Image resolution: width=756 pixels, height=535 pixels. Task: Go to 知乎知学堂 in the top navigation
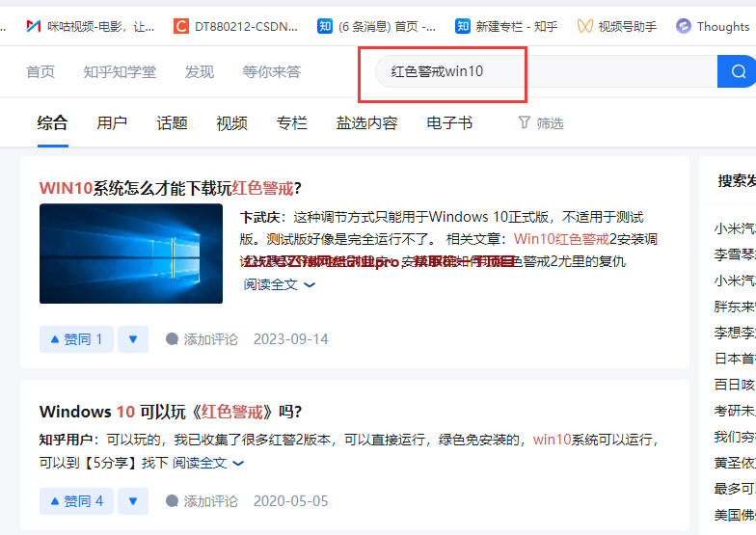(120, 71)
